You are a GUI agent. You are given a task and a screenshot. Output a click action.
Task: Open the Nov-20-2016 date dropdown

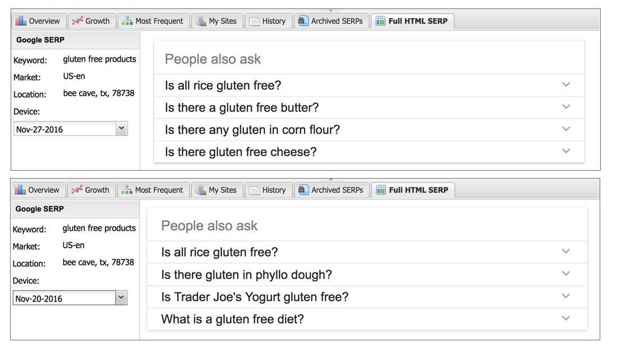121,298
